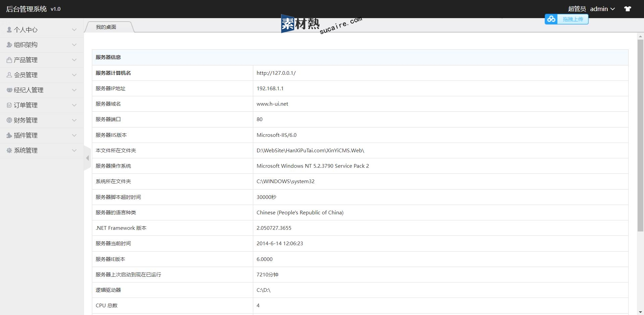Open the 会员管理 menu
644x315 pixels.
click(x=42, y=75)
